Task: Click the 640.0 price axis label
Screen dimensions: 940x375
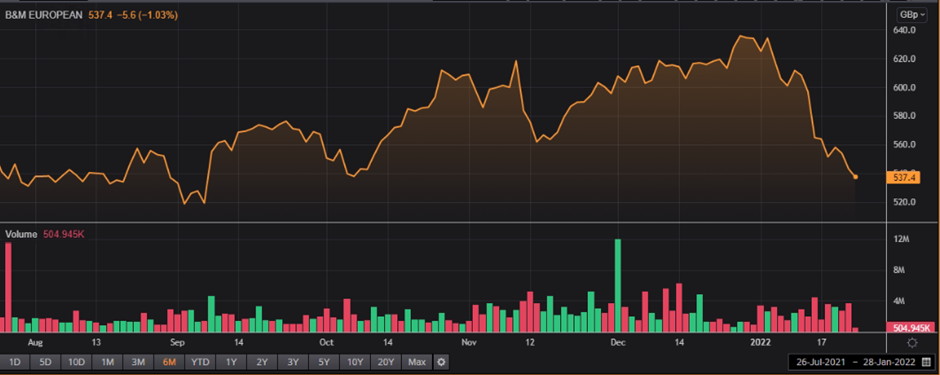Action: [x=905, y=30]
